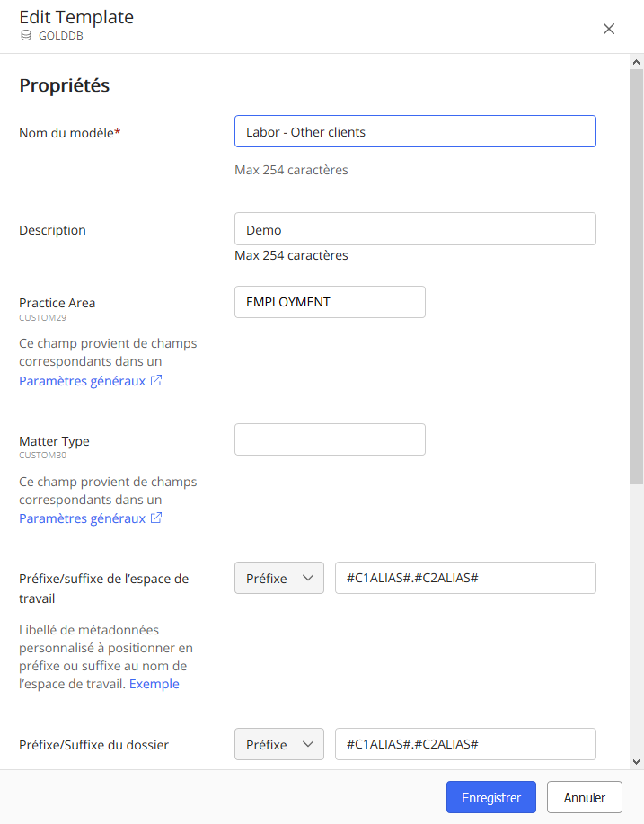The width and height of the screenshot is (644, 824).
Task: Open external link icon beside Practice Area settings
Action: [156, 381]
